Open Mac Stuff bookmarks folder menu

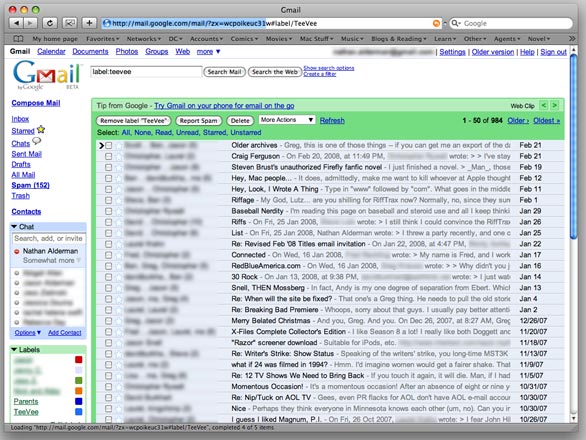pos(316,39)
